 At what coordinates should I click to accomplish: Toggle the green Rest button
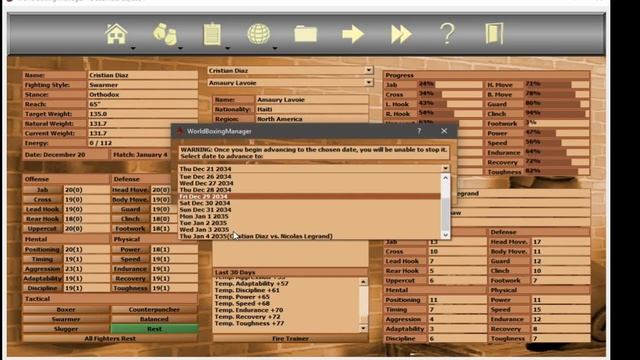(154, 329)
